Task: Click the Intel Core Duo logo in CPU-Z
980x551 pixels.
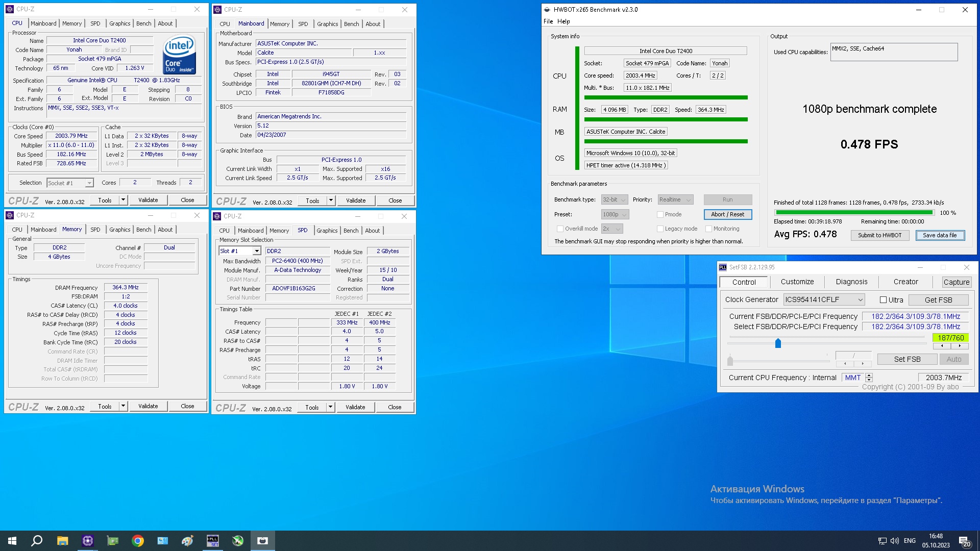Action: (x=179, y=55)
